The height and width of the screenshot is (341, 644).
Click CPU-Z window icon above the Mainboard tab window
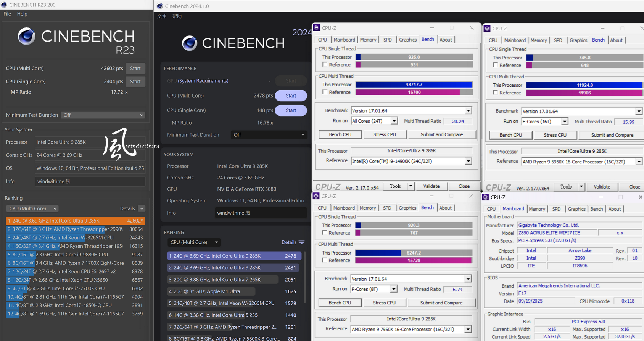tap(485, 197)
